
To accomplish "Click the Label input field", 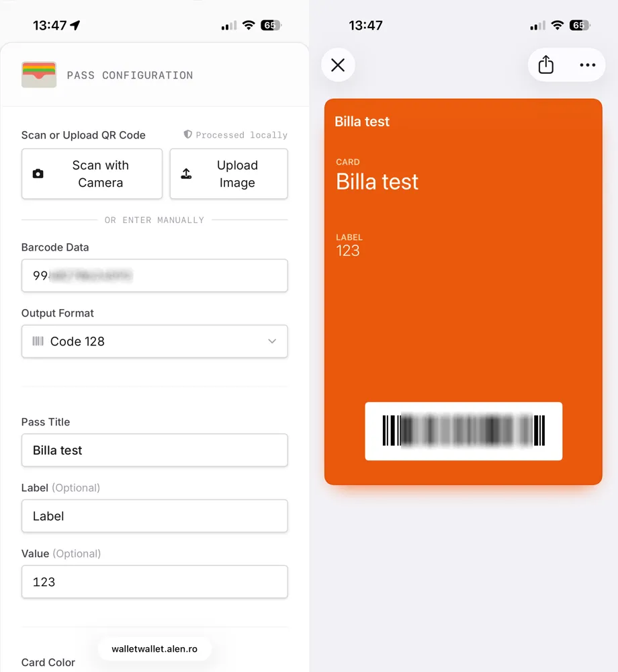I will 154,516.
